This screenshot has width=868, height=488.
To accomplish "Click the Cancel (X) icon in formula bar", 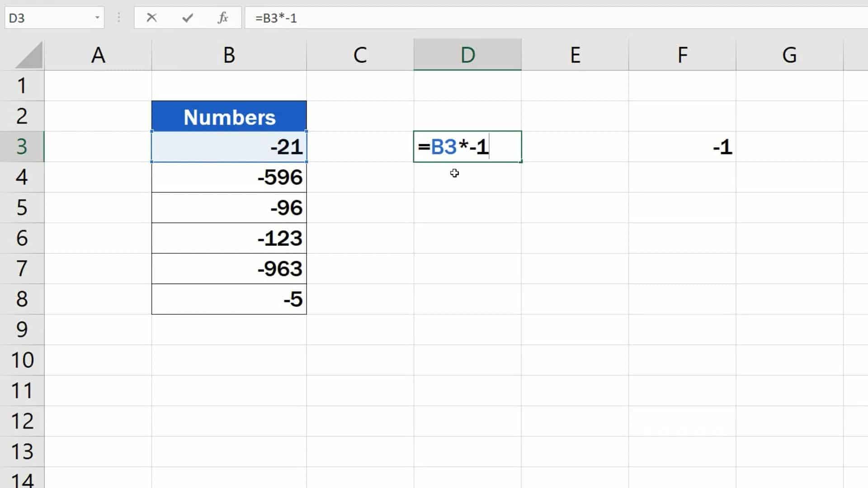I will (152, 18).
